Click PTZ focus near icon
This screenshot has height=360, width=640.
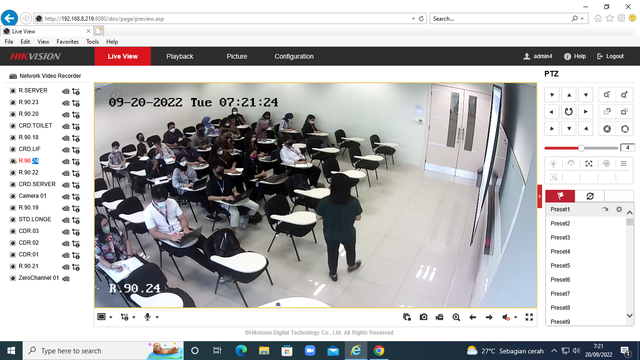tap(607, 112)
